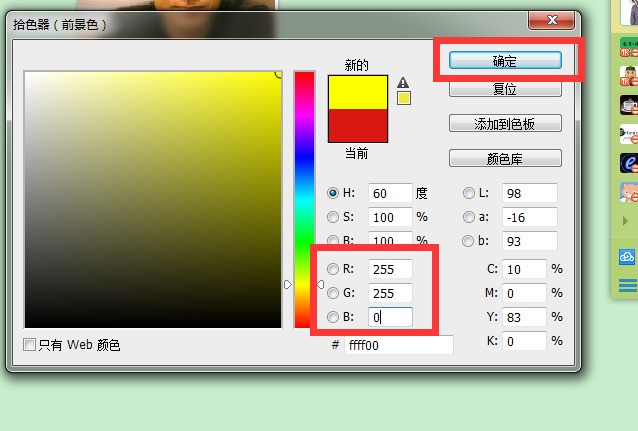The image size is (638, 431).
Task: Click the small in-gamut yellow swatch below the warning
Action: (x=404, y=98)
